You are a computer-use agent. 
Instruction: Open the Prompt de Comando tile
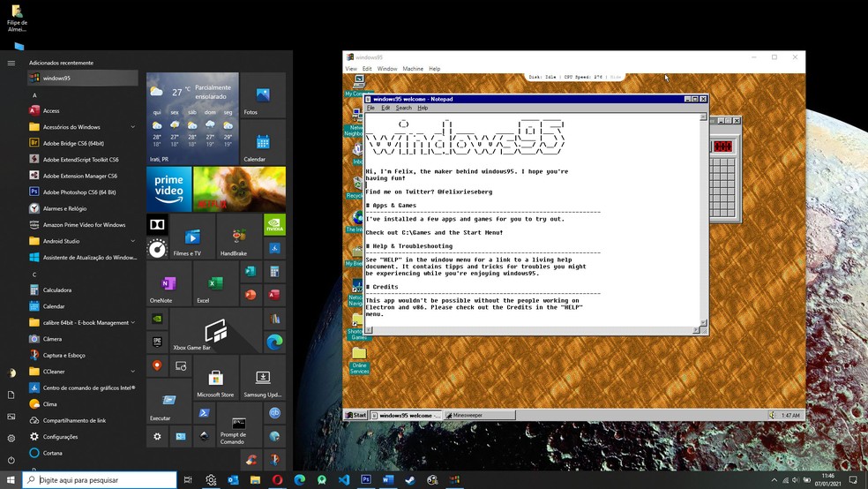pos(239,425)
